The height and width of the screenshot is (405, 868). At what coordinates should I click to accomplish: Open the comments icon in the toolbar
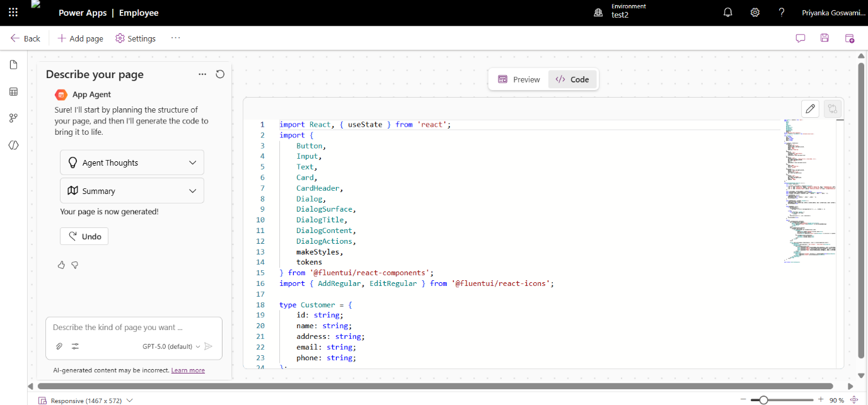(x=801, y=38)
